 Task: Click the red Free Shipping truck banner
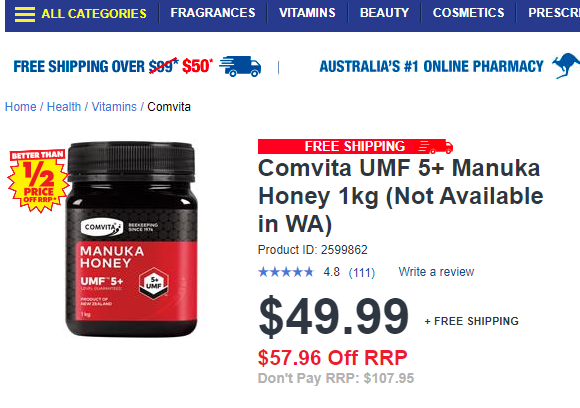pyautogui.click(x=355, y=146)
